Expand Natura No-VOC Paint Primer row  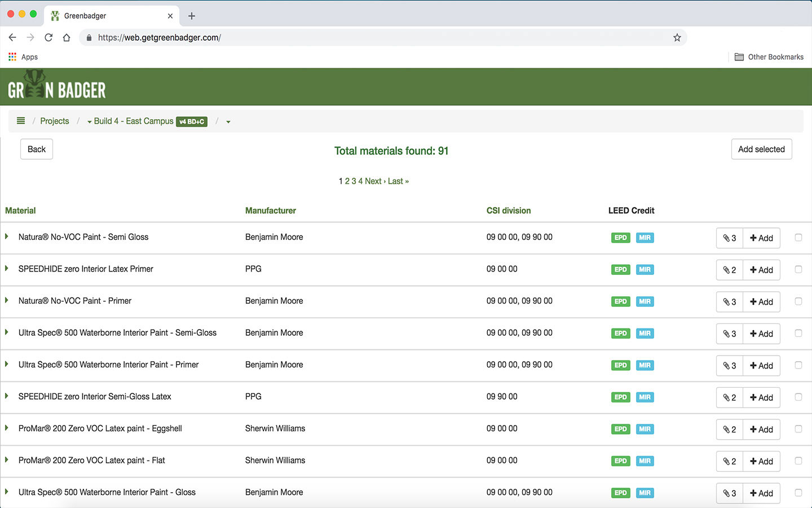(x=7, y=300)
